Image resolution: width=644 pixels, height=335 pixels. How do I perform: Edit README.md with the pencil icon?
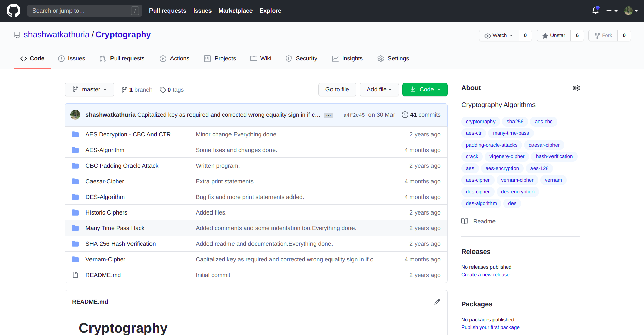point(437,302)
